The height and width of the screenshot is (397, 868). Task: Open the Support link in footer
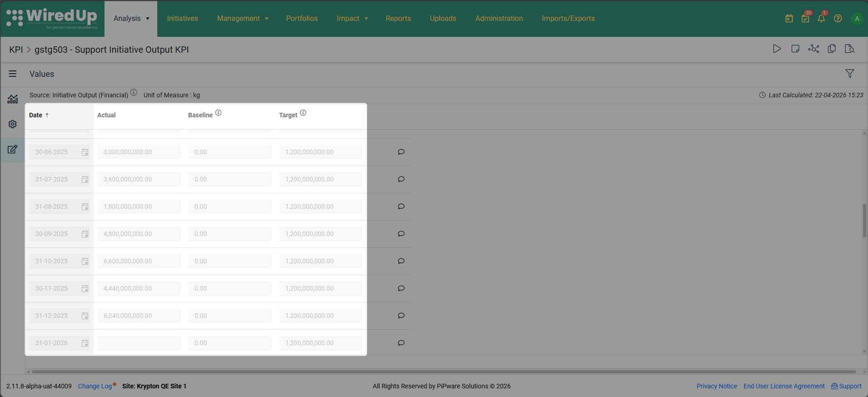846,386
